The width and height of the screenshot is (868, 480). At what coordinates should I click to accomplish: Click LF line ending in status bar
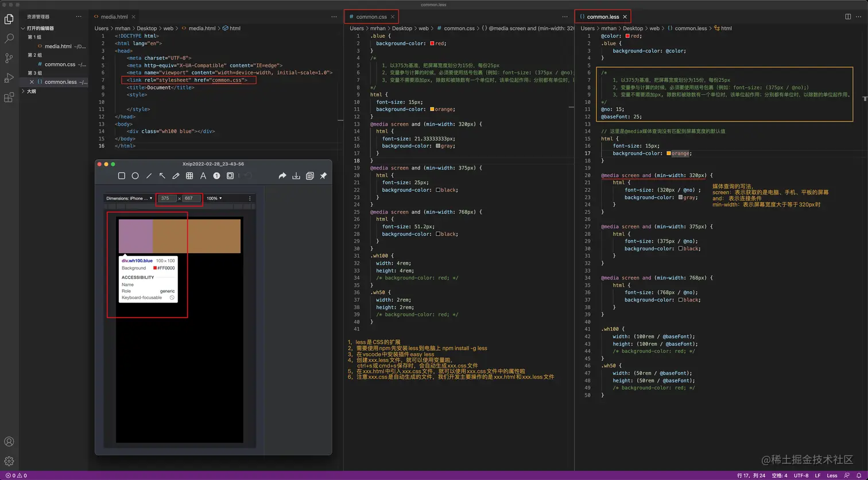click(817, 475)
